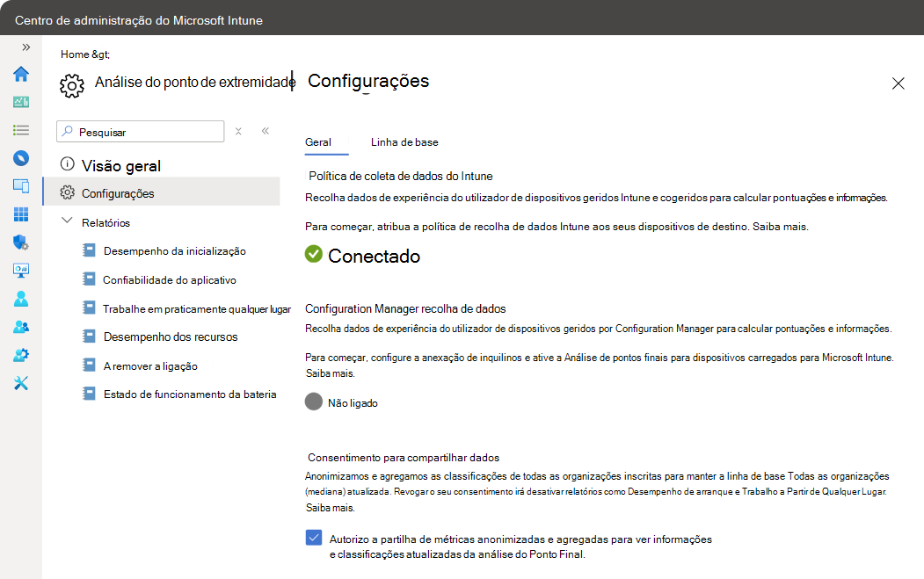
Task: Click inside the Pesquisar search field
Action: [x=141, y=131]
